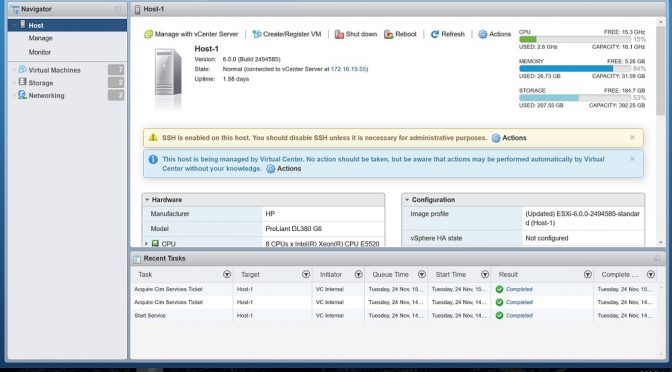
Task: Click the Manage with vCenter Server icon
Action: (148, 34)
